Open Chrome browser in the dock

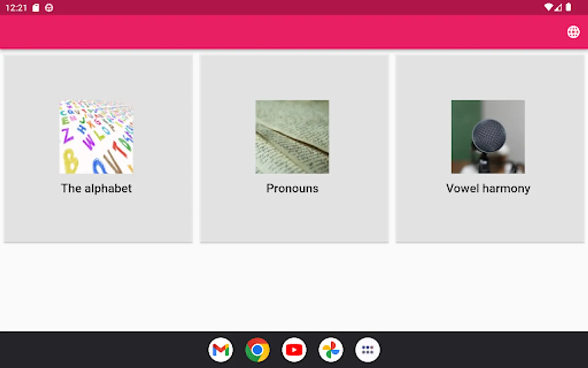[257, 350]
